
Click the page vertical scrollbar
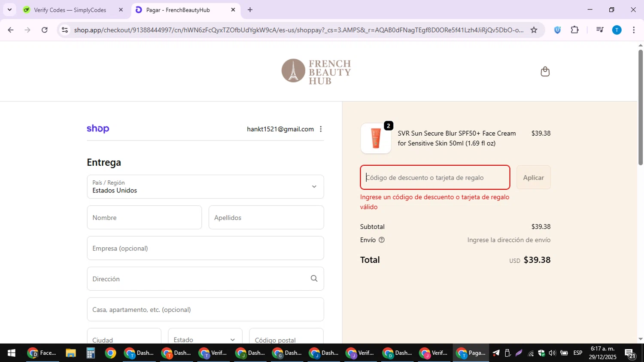(640, 107)
